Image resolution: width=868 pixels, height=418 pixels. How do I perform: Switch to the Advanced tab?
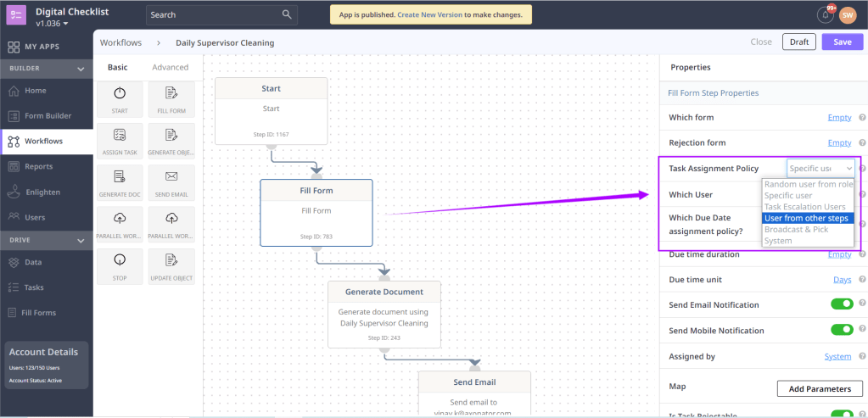coord(170,68)
